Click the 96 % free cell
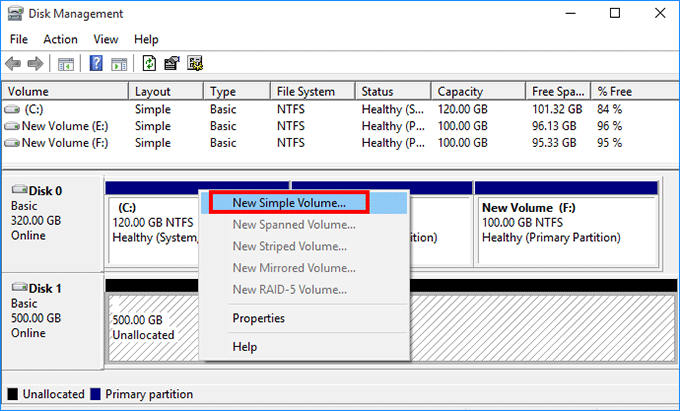Viewport: 680px width, 411px height. coord(609,126)
